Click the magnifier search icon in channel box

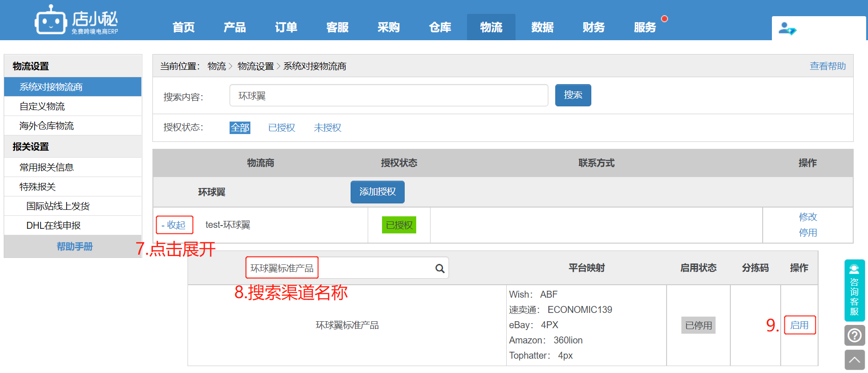coord(440,269)
